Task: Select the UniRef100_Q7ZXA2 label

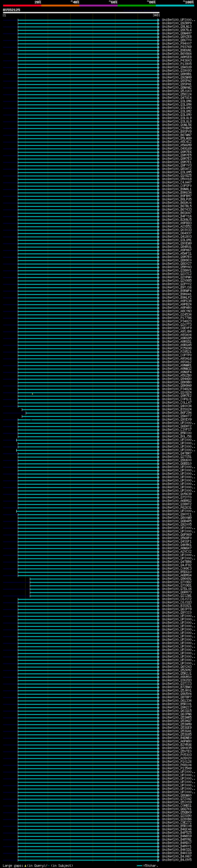Action: click(177, 799)
